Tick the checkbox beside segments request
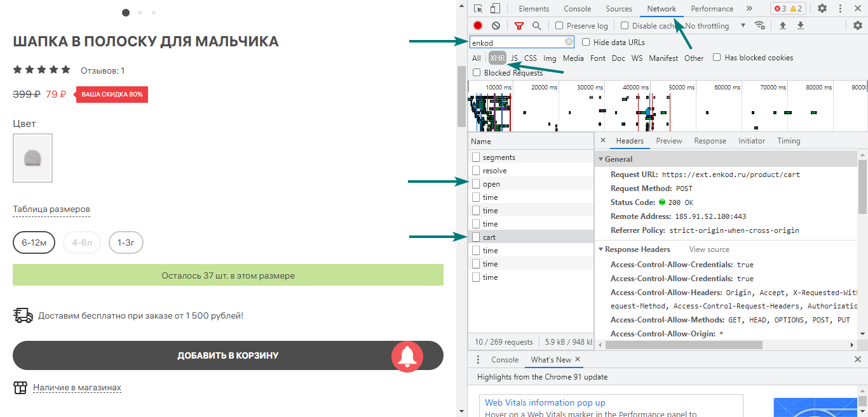This screenshot has width=868, height=417. [476, 157]
